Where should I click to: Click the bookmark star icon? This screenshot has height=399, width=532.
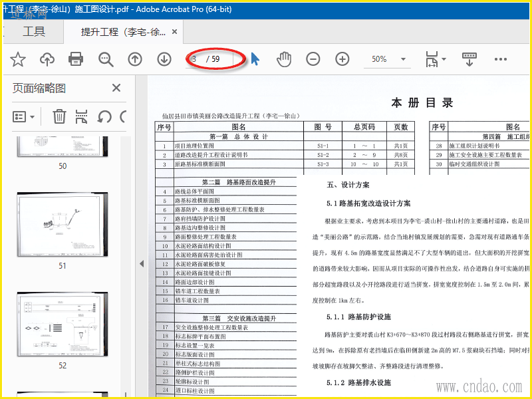pos(18,59)
